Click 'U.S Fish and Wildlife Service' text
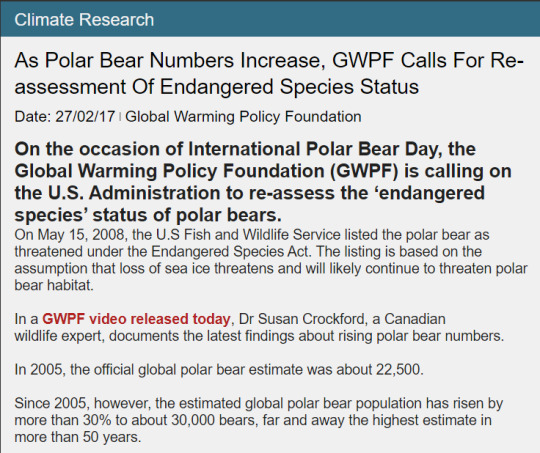Viewport: 540px width, 453px height. [248, 235]
